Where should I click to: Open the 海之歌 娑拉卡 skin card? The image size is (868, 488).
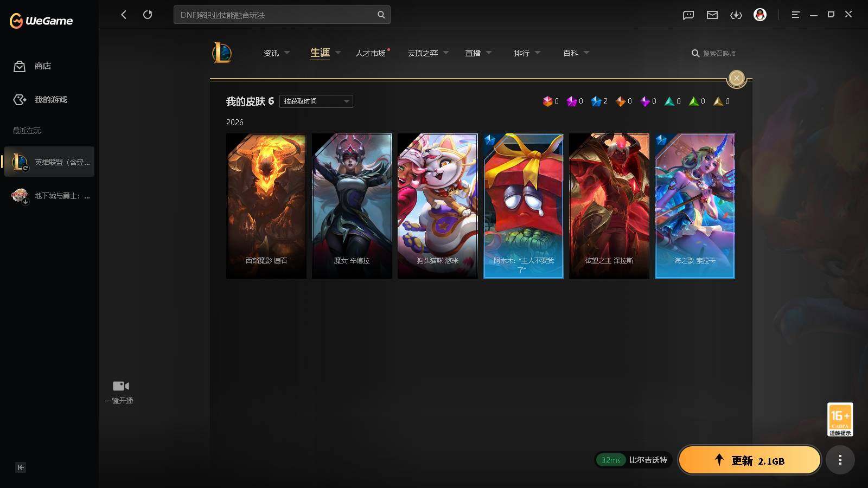coord(694,206)
